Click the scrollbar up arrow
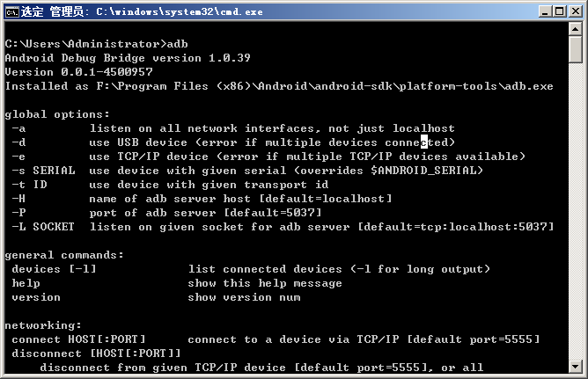Viewport: 588px width, 379px height. click(576, 29)
